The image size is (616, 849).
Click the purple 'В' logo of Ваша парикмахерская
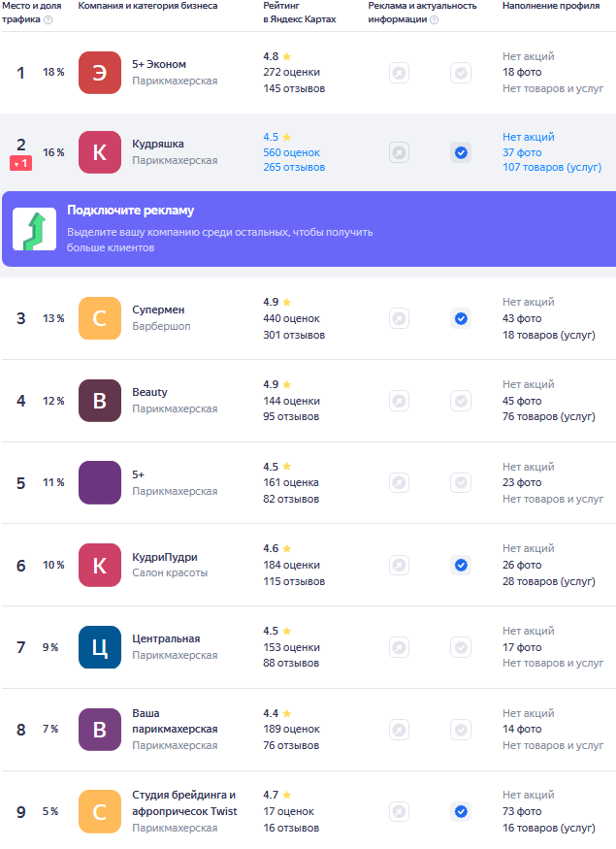pos(100,730)
